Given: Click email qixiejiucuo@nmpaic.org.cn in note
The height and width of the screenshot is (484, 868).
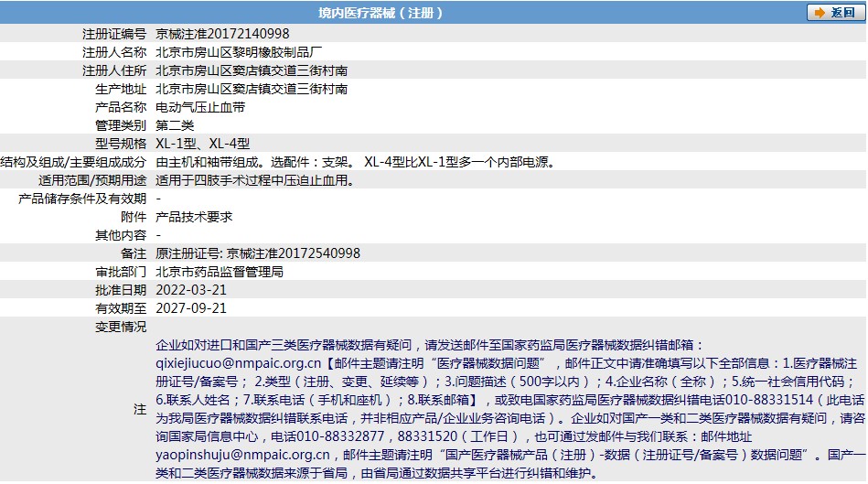Looking at the screenshot, I should click(x=238, y=363).
